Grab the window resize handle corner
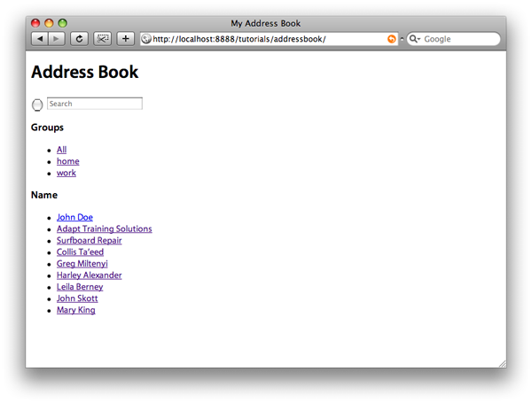Screen dimensions: 532x403 [503, 364]
